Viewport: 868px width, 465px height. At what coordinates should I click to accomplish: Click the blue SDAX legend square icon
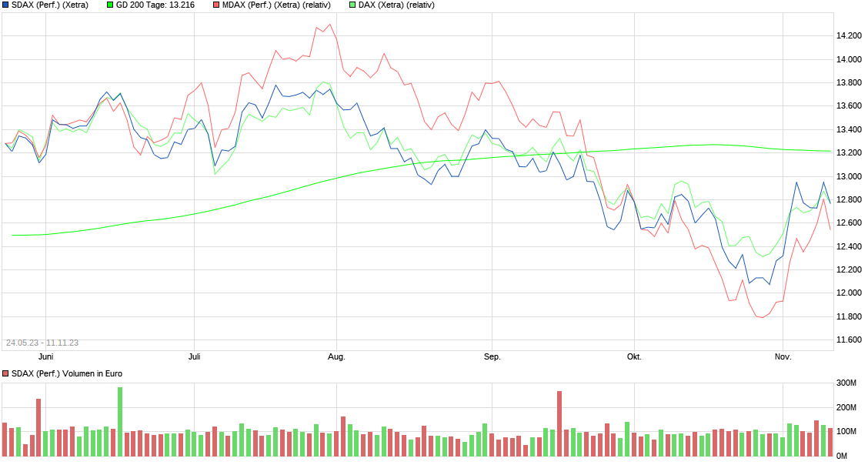point(5,5)
